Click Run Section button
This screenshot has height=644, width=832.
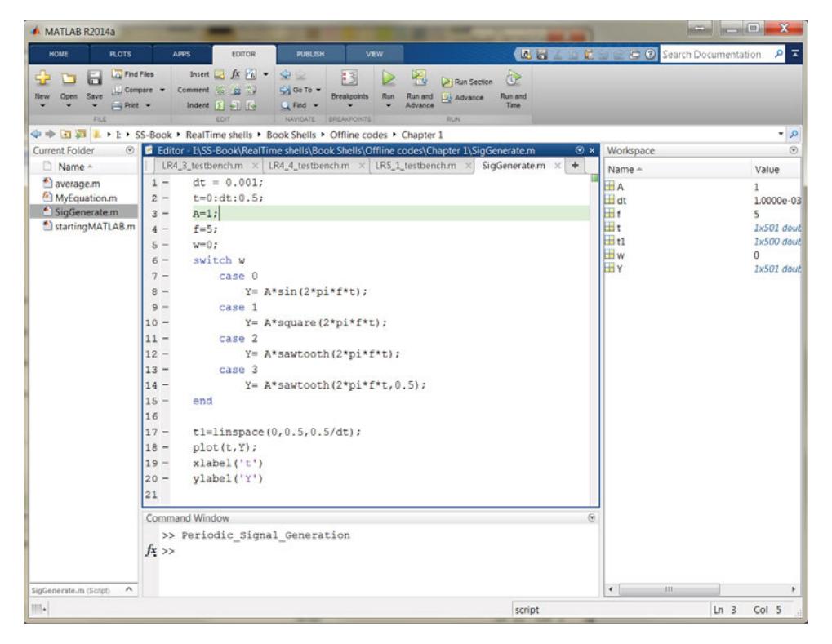467,82
